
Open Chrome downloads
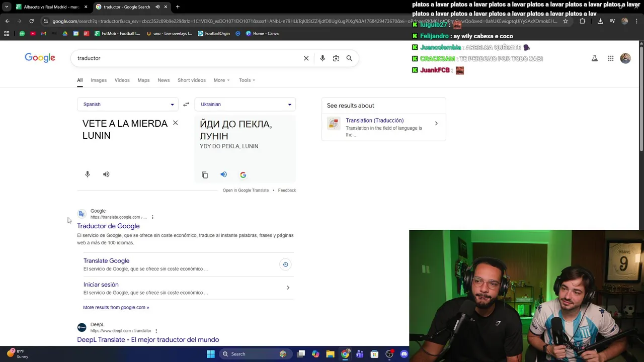tap(600, 21)
